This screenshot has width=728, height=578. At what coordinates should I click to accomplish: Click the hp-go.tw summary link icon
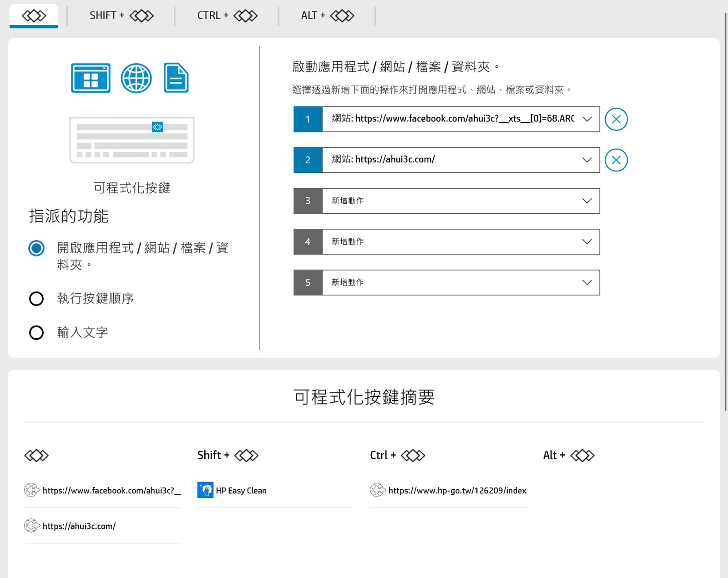(378, 490)
